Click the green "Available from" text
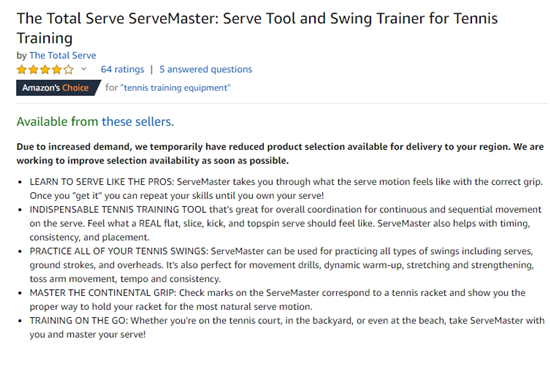 click(x=57, y=122)
